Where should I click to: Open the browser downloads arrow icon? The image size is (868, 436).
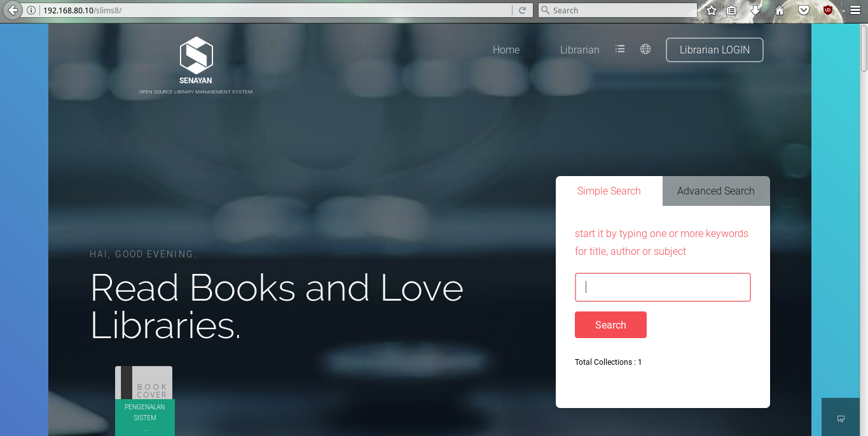(755, 10)
